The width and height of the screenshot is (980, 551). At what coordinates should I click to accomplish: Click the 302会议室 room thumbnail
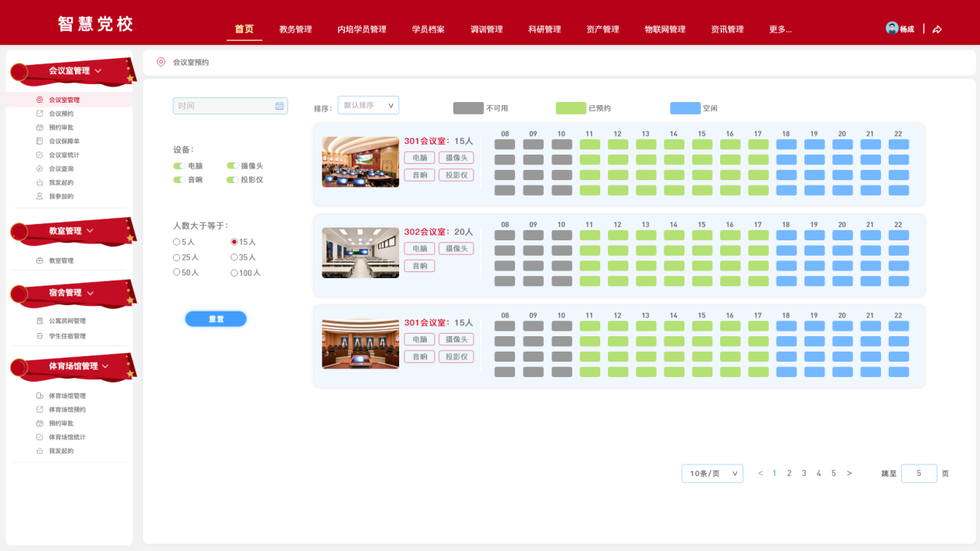(360, 253)
